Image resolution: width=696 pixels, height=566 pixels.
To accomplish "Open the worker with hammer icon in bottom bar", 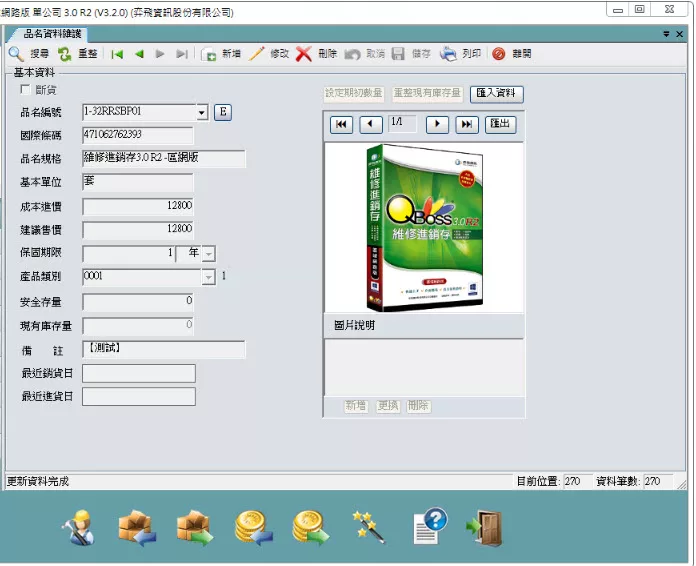I will click(77, 527).
